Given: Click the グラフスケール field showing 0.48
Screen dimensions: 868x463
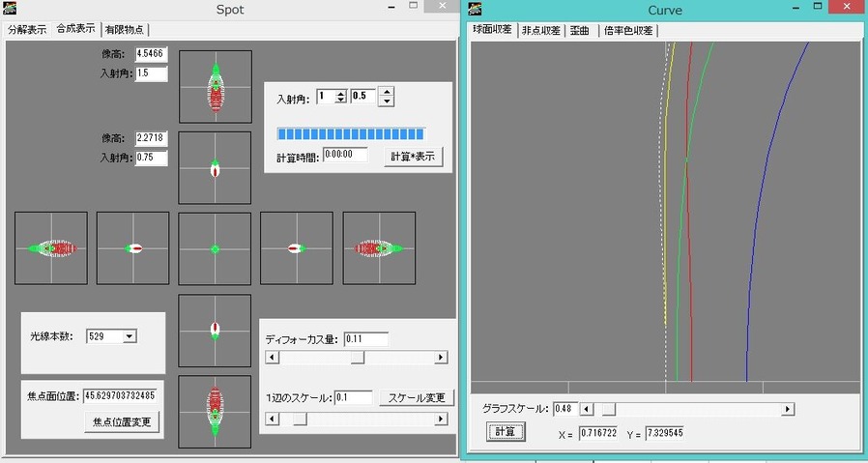Looking at the screenshot, I should click(x=564, y=409).
